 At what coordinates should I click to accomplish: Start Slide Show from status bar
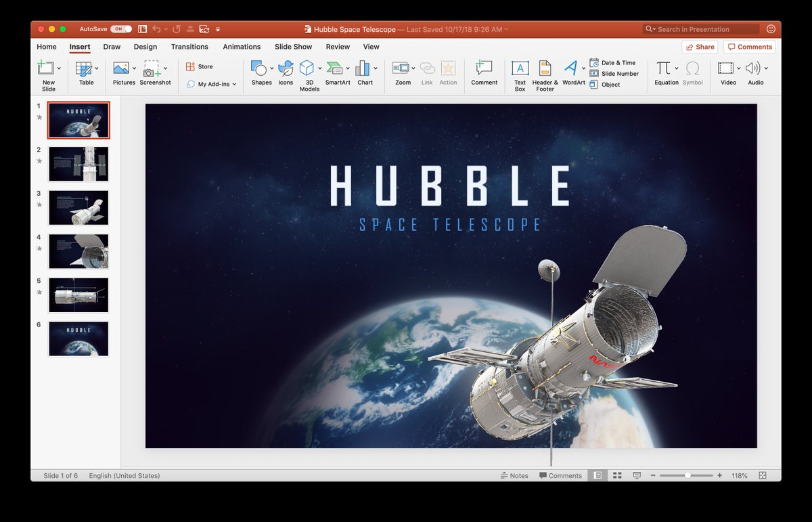click(x=637, y=476)
